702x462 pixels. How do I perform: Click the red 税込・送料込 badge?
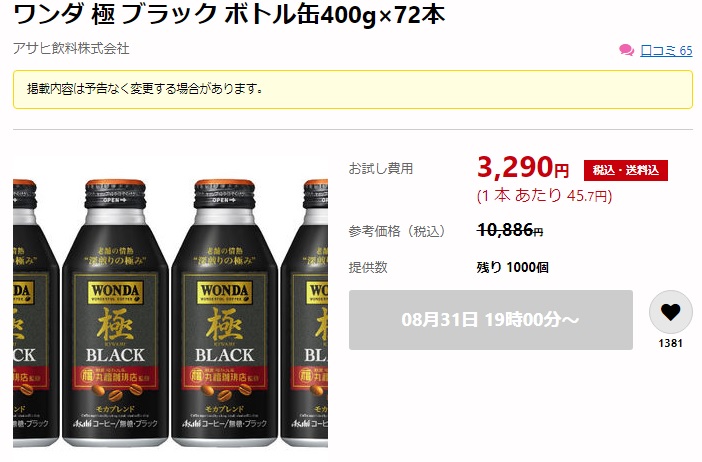click(625, 170)
